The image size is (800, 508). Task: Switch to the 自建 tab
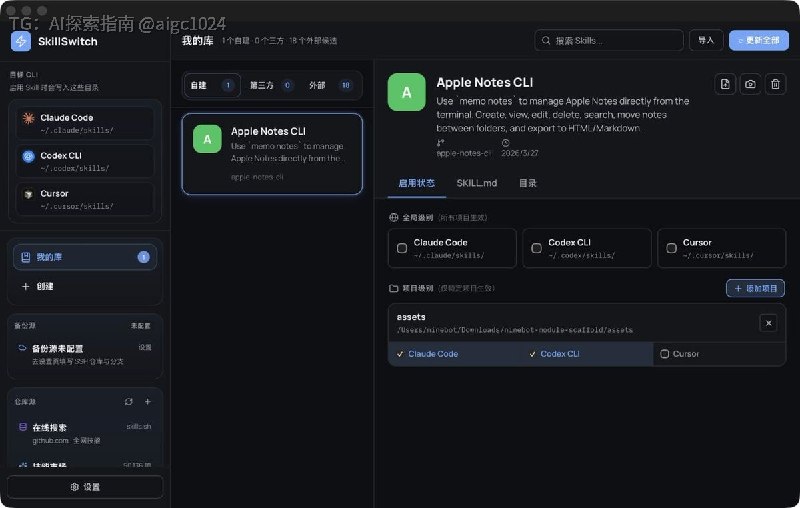[212, 85]
